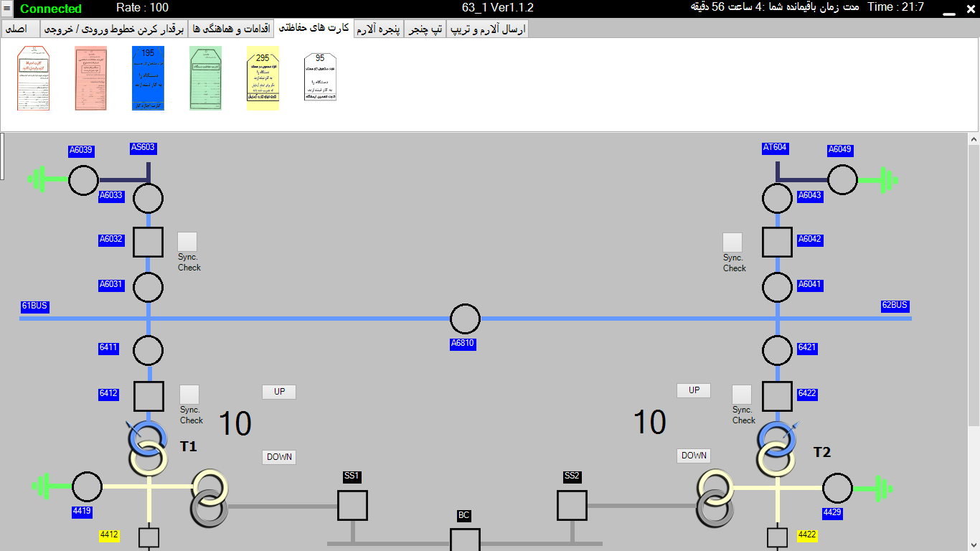Enable Sync Check next to A6032 breaker
980x551 pixels.
(187, 242)
